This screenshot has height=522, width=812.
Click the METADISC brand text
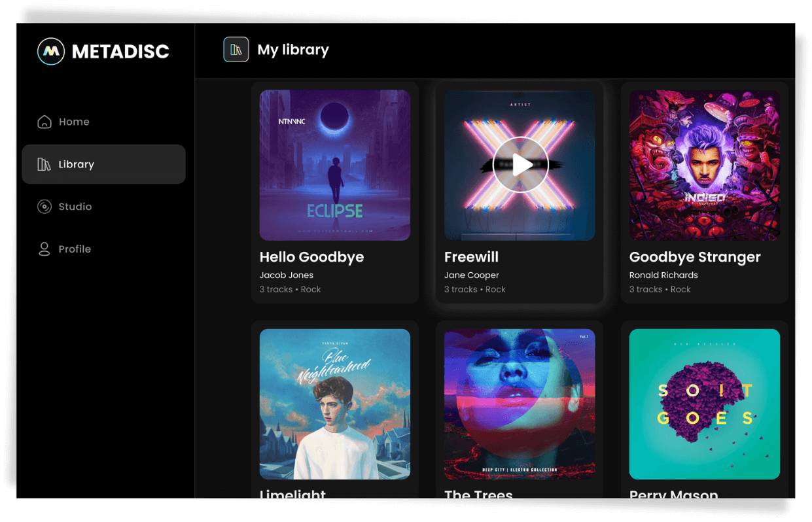120,52
